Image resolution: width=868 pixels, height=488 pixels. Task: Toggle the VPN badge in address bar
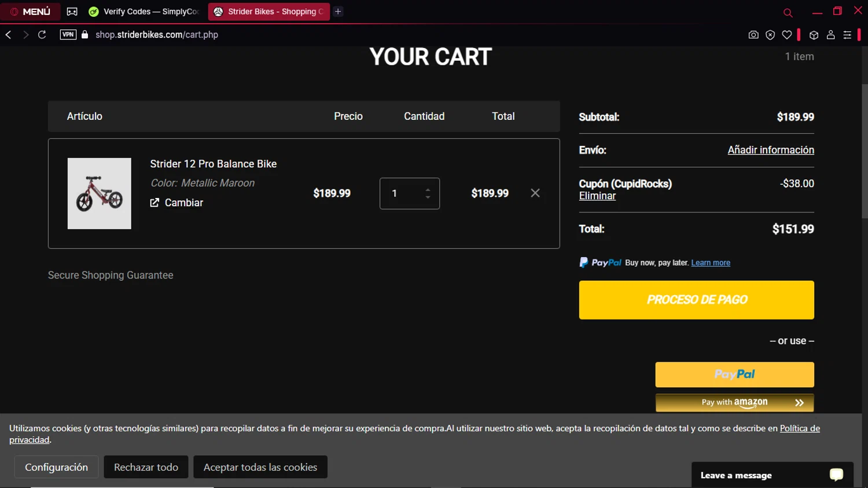[68, 35]
